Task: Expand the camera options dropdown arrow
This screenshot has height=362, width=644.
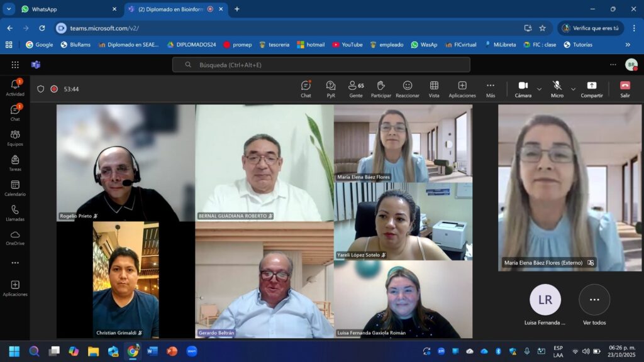Action: pyautogui.click(x=539, y=89)
